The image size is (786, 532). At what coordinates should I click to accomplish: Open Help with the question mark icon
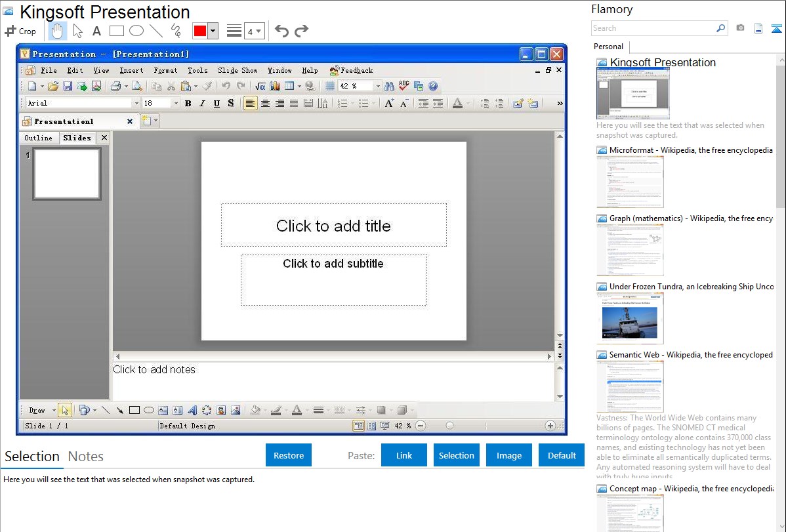(433, 86)
